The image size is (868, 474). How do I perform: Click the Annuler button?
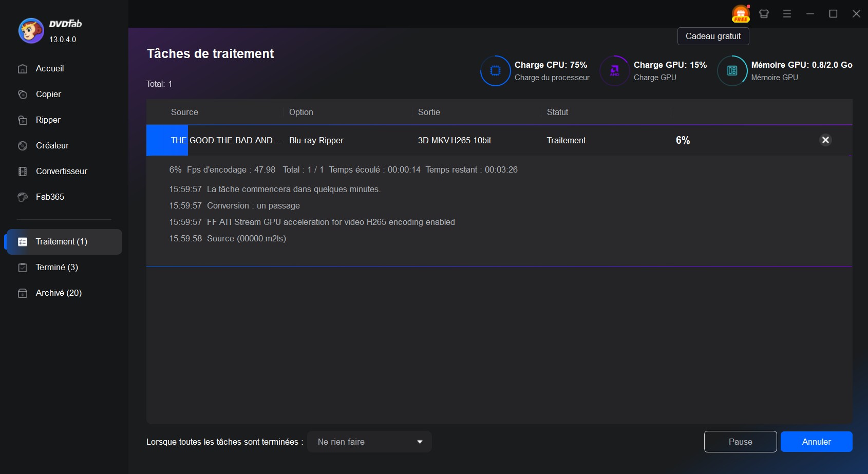816,442
